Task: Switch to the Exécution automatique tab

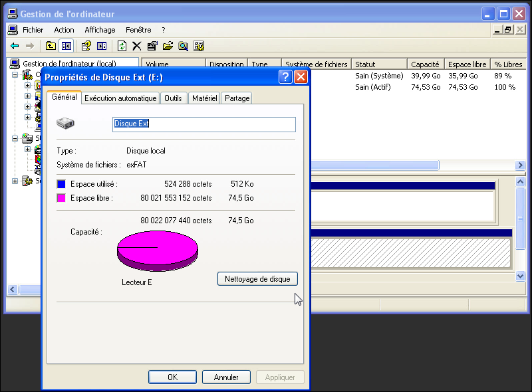Action: click(120, 98)
